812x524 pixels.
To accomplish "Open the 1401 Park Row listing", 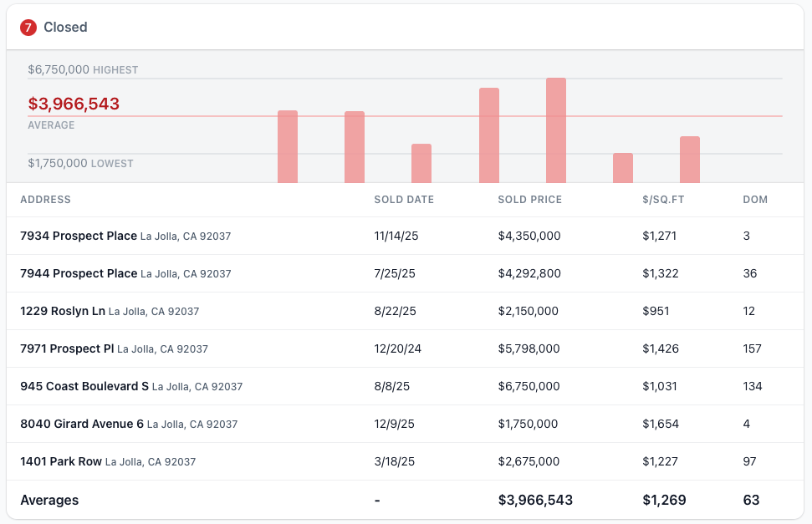I will tap(61, 461).
